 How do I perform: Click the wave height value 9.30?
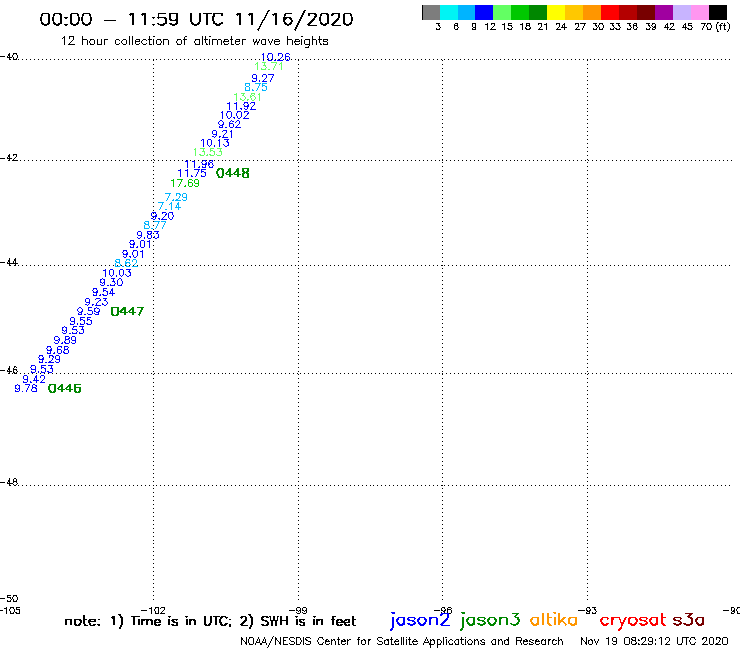coord(111,282)
